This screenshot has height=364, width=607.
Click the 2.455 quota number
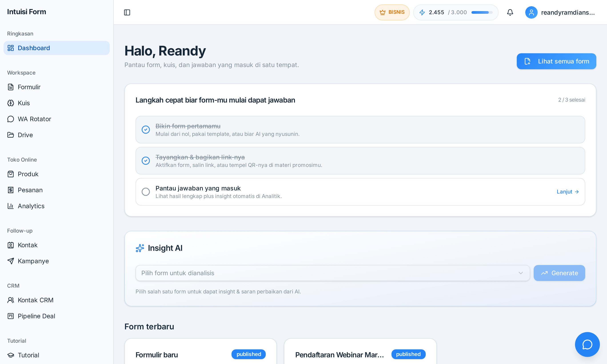pos(436,12)
